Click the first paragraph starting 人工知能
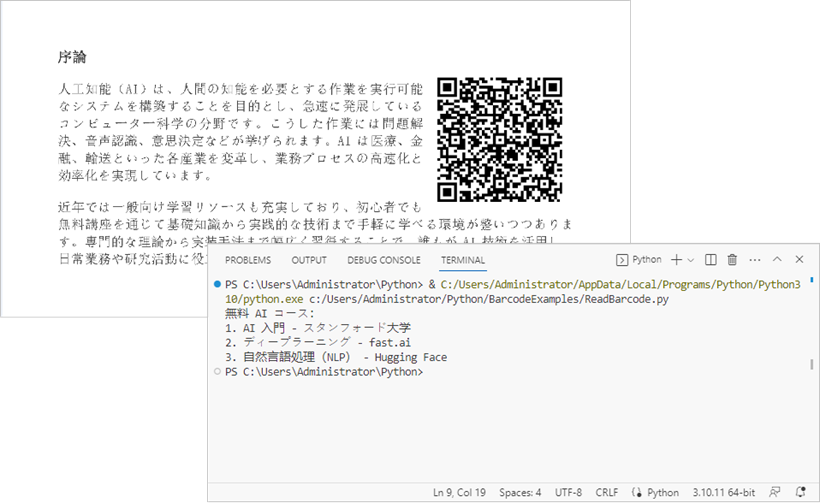The width and height of the screenshot is (820, 503). coord(240,132)
